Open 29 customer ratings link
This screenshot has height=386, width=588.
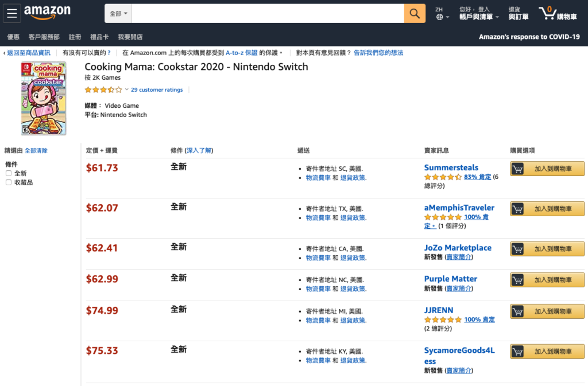(157, 90)
